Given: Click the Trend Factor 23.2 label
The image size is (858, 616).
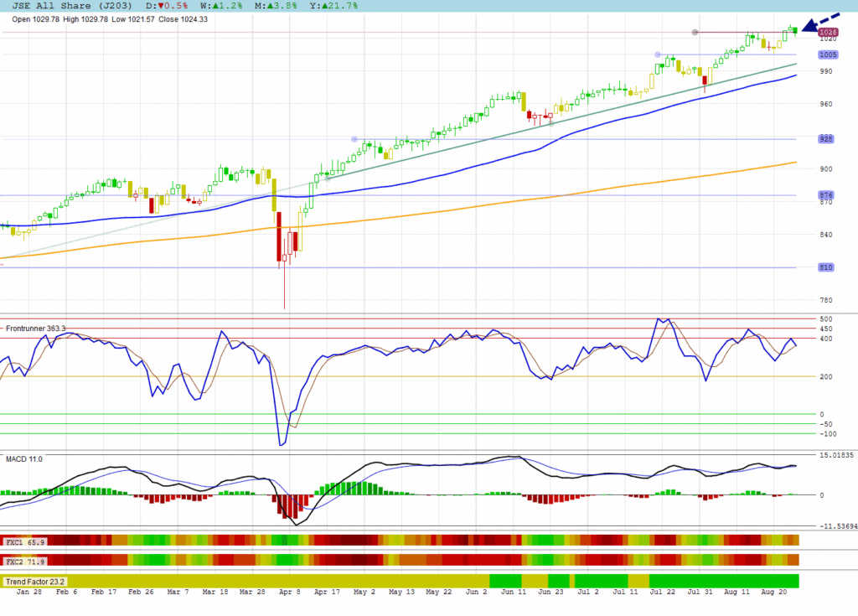Looking at the screenshot, I should point(35,582).
